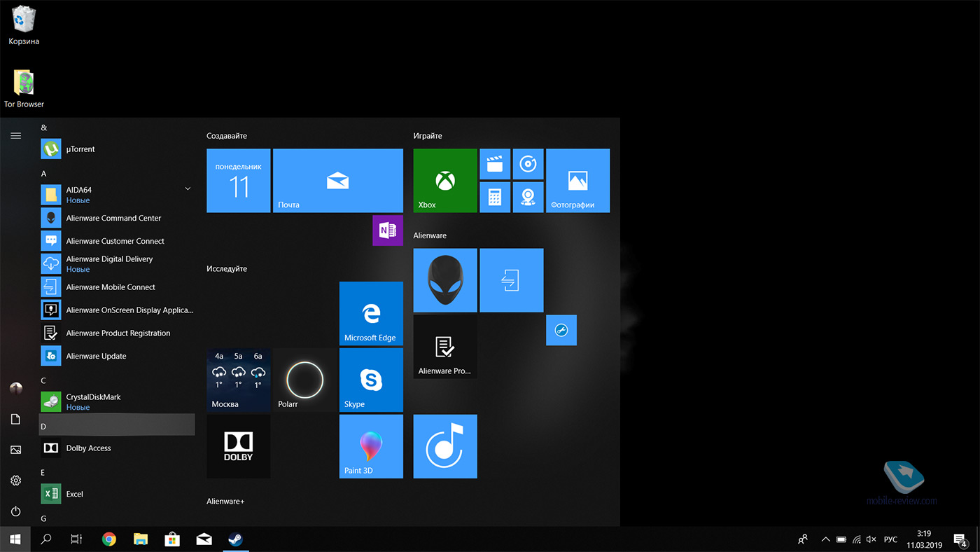Open Excel from the app list
980x552 pixels.
pos(117,494)
